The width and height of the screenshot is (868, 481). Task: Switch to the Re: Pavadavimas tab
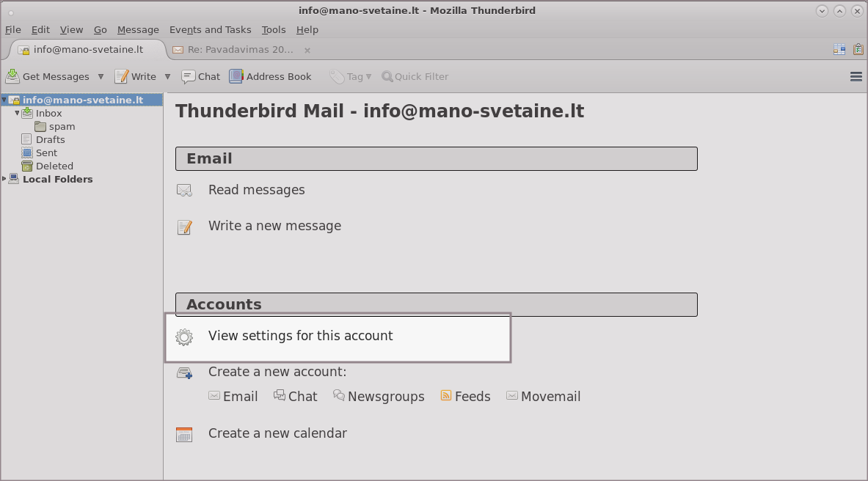pos(233,50)
